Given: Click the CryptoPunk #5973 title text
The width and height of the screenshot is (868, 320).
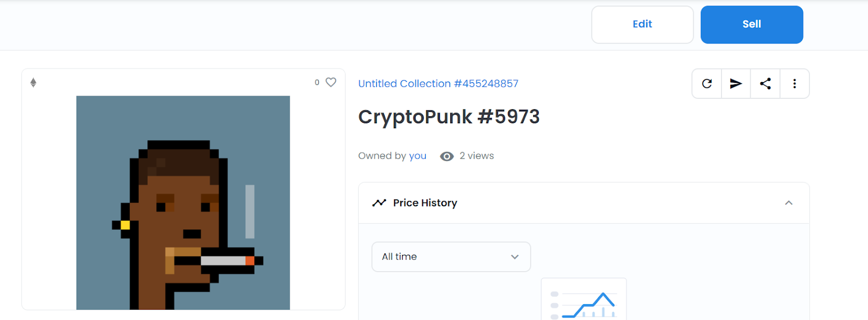Looking at the screenshot, I should tap(449, 117).
